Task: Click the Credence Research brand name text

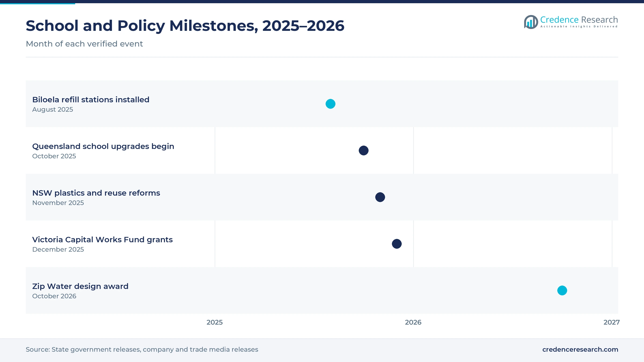Action: (x=579, y=20)
